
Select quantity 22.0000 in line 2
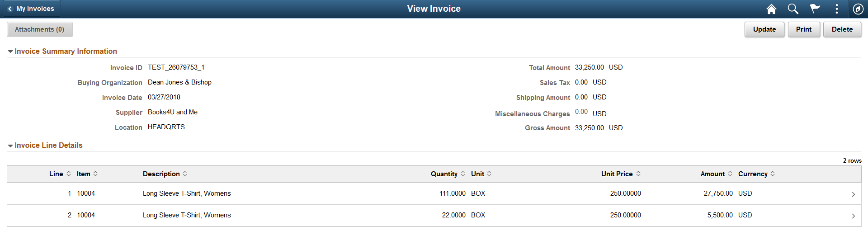tap(454, 215)
